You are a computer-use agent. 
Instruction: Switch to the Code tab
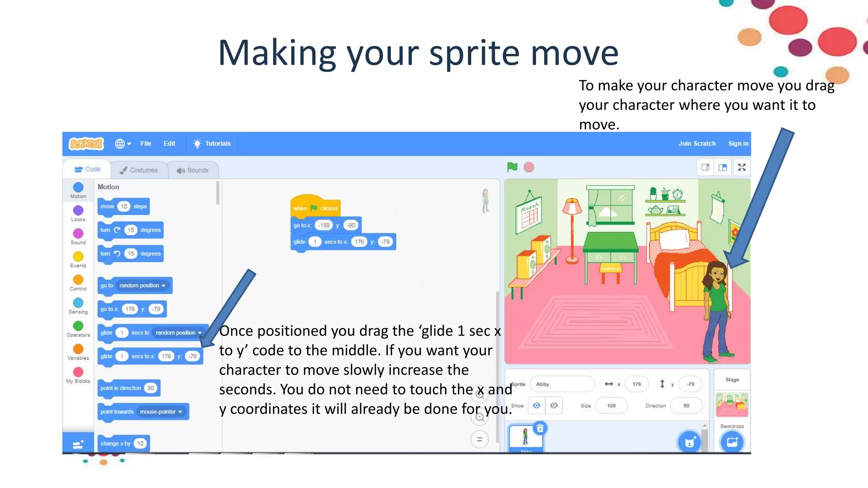(87, 169)
